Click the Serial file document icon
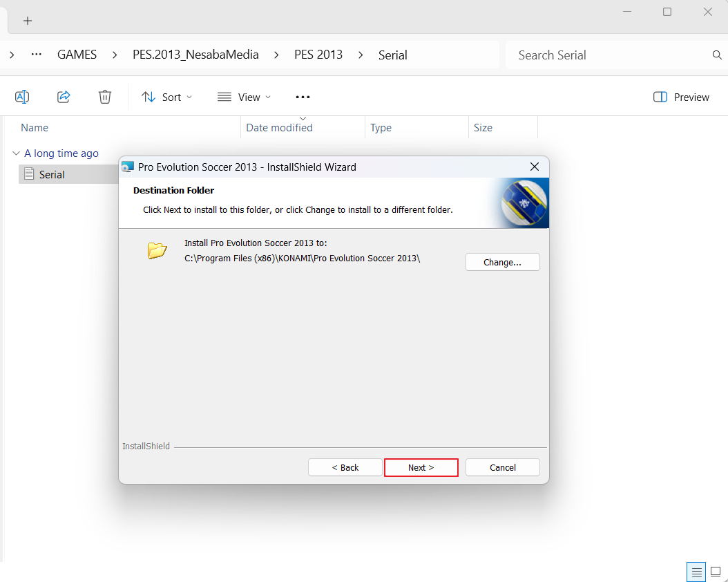Screen dimensions: 728x582 (29, 174)
